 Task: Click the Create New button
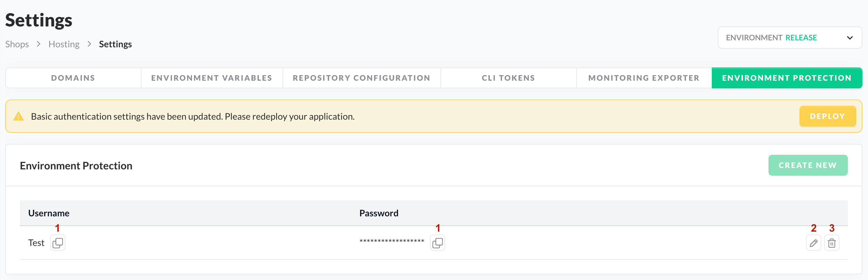tap(808, 165)
